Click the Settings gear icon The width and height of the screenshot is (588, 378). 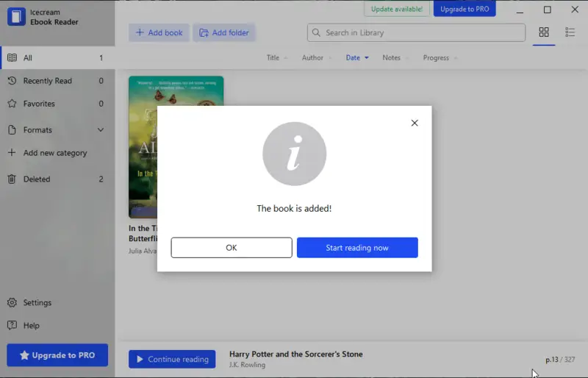[x=12, y=302]
